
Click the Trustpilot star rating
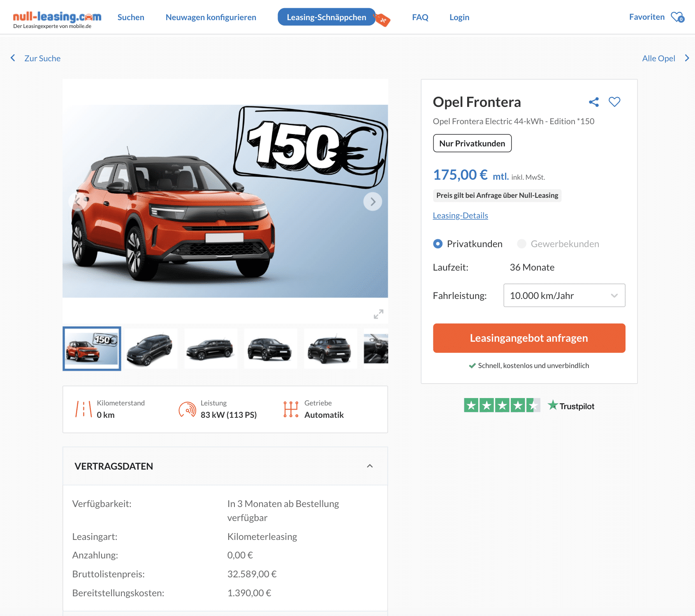(x=502, y=405)
